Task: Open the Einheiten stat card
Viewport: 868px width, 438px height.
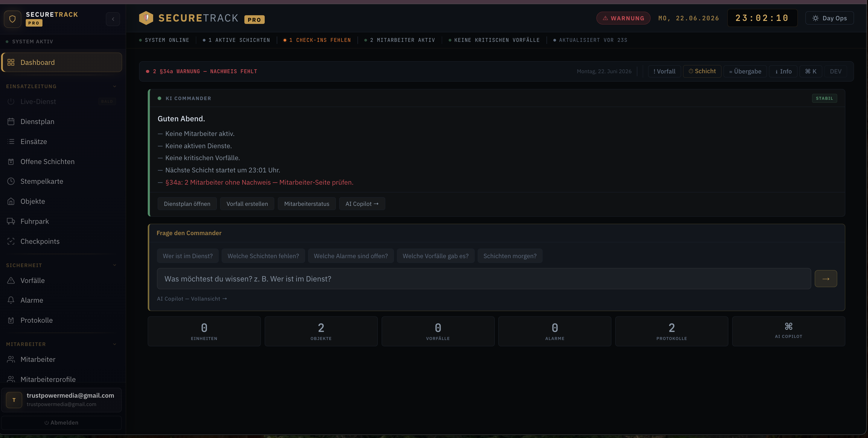Action: click(204, 331)
